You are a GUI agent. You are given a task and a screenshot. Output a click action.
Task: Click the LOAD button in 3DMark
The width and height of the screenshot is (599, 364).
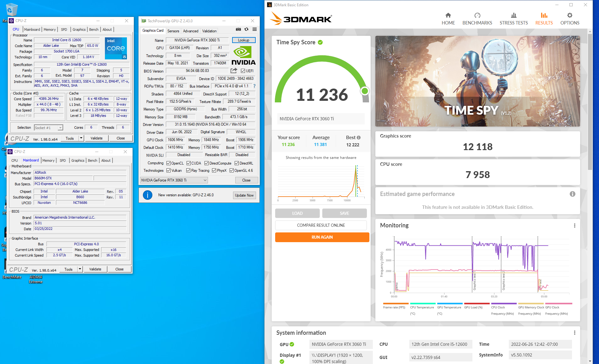[x=297, y=213]
